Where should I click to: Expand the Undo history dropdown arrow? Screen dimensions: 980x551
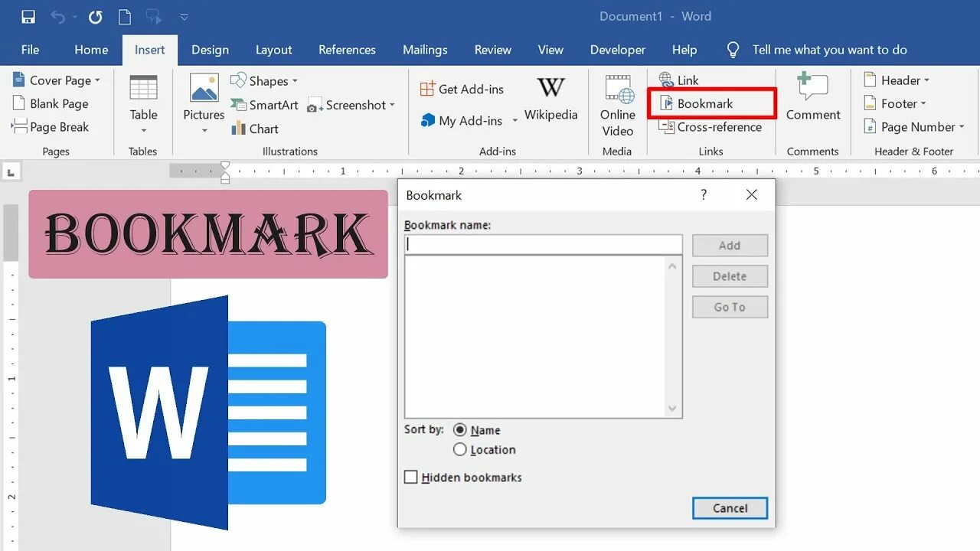pyautogui.click(x=74, y=17)
